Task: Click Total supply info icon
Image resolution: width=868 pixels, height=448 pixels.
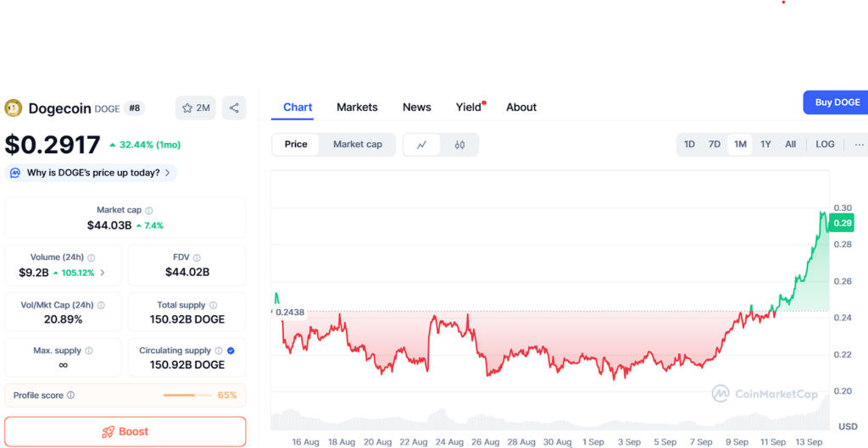Action: (213, 306)
